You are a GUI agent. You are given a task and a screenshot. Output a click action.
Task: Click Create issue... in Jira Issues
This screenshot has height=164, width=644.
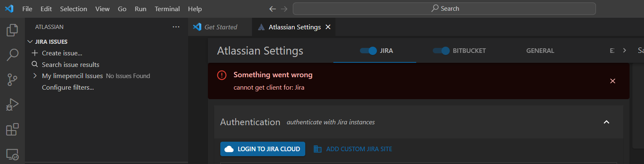(62, 53)
